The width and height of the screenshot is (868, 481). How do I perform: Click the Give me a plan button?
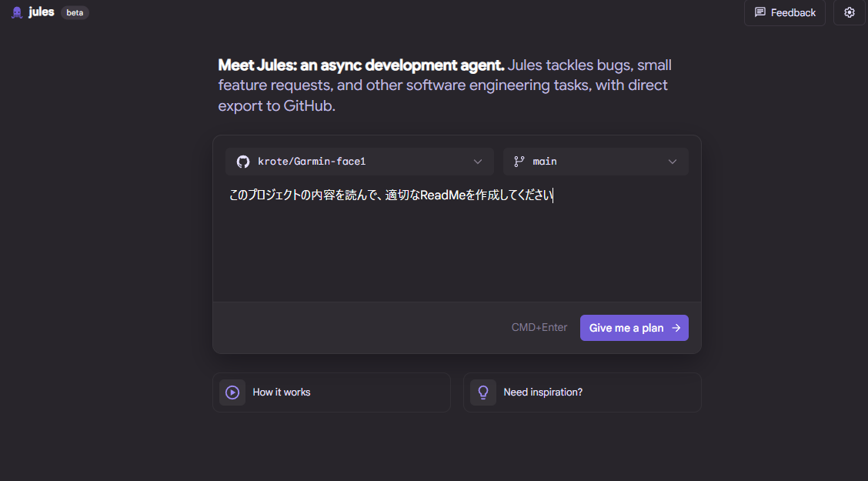click(x=634, y=328)
